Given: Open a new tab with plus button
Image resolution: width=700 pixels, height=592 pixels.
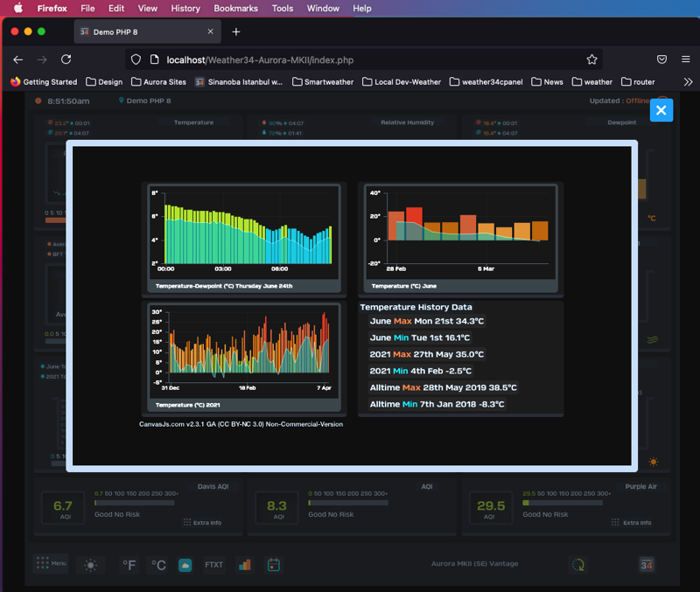Looking at the screenshot, I should point(236,31).
